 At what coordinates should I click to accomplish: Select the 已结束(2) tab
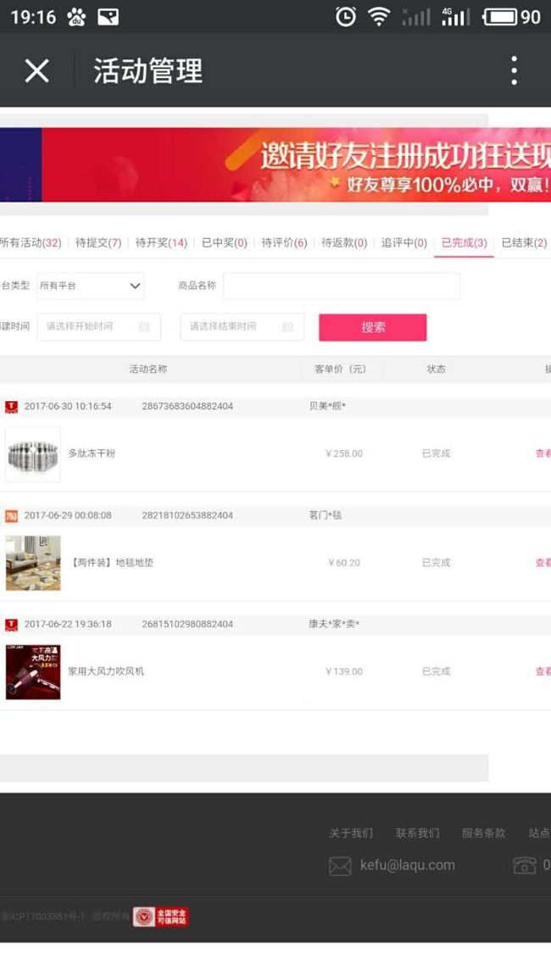[x=524, y=242]
